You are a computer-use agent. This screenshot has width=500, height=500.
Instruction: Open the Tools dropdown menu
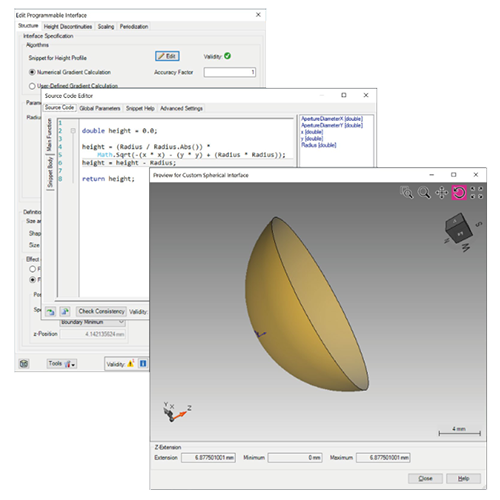(x=62, y=363)
